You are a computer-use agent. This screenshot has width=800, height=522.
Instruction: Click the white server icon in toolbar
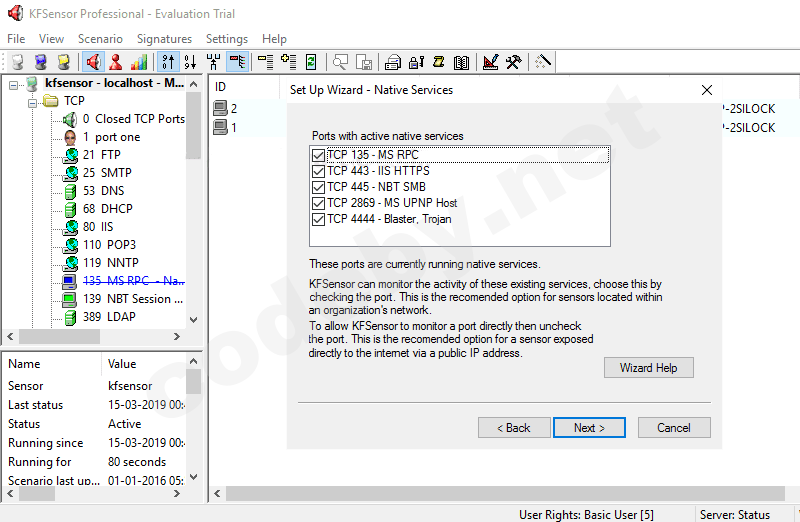17,62
